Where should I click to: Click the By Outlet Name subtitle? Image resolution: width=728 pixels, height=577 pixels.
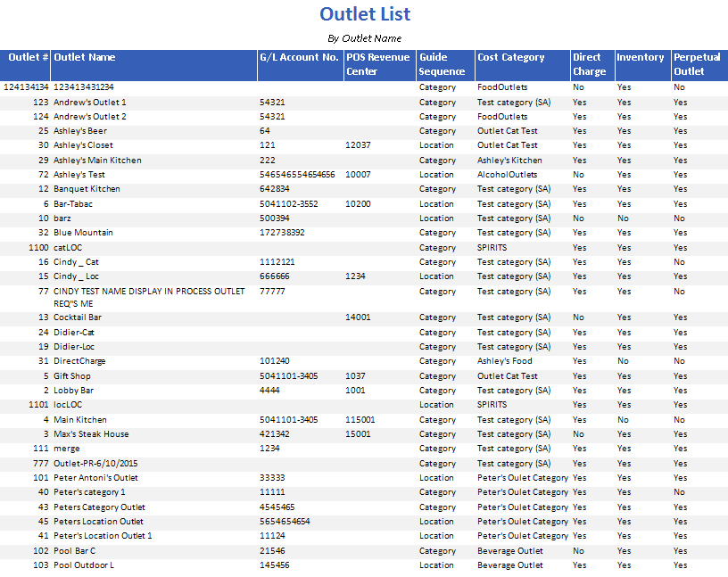click(x=364, y=38)
